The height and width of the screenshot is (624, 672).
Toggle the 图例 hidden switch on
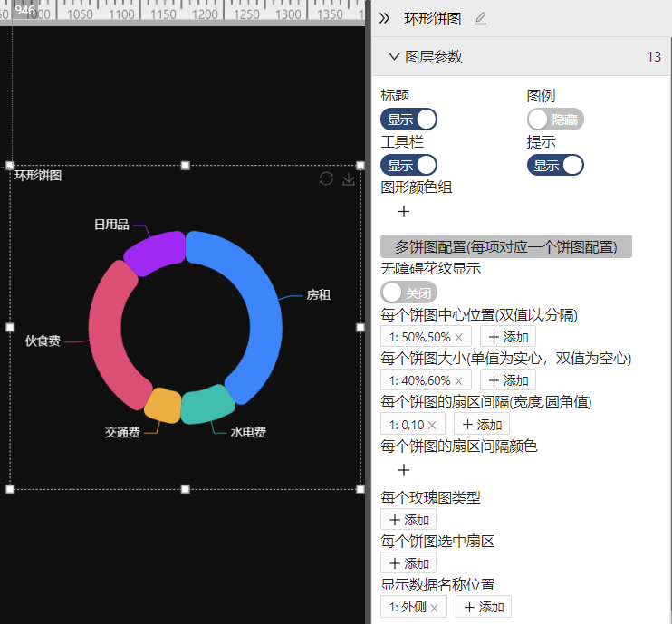(x=555, y=120)
